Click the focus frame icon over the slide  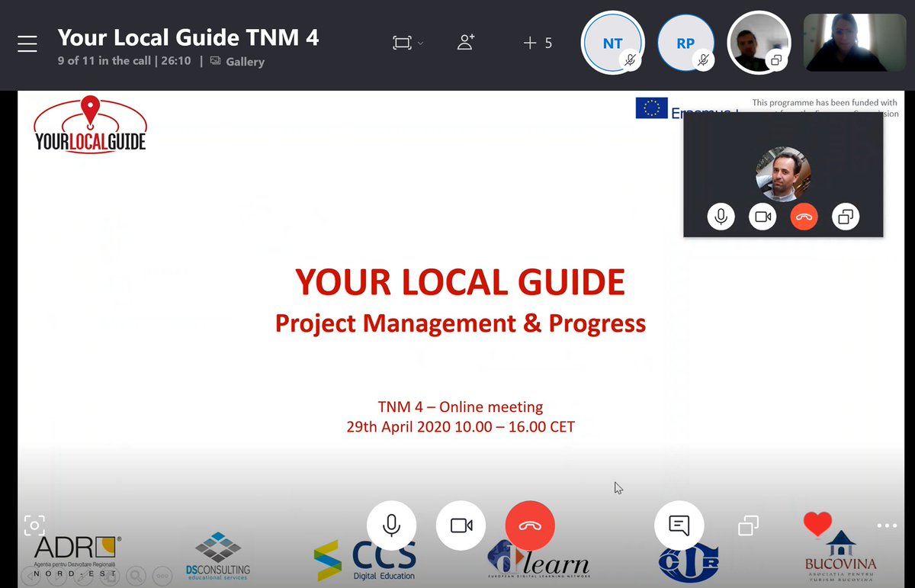[34, 525]
